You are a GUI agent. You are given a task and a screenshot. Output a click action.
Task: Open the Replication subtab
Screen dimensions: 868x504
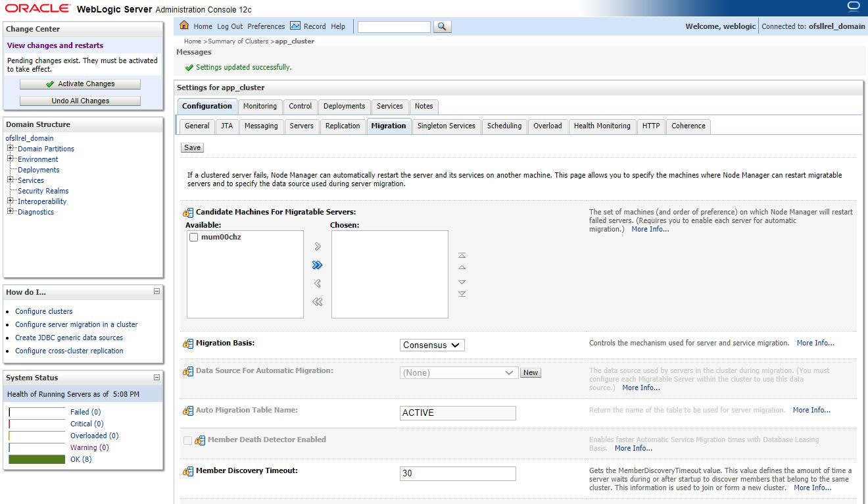[x=343, y=126]
